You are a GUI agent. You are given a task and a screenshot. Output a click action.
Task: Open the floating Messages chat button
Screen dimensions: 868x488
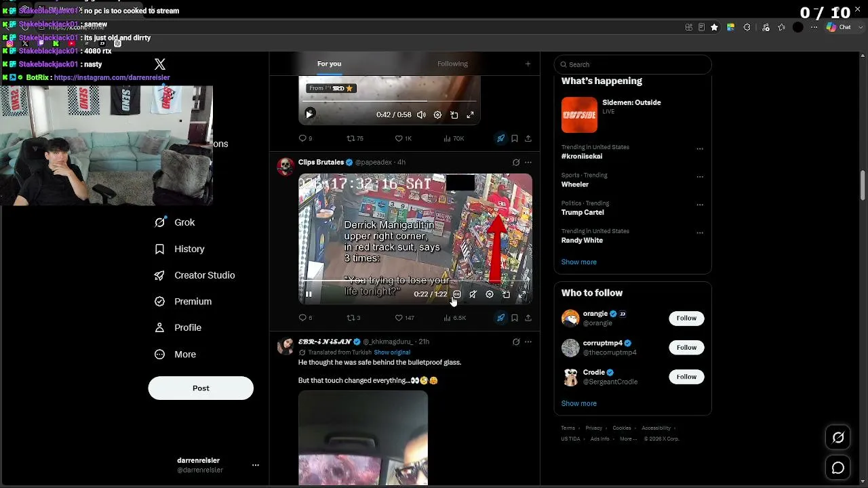pos(838,468)
